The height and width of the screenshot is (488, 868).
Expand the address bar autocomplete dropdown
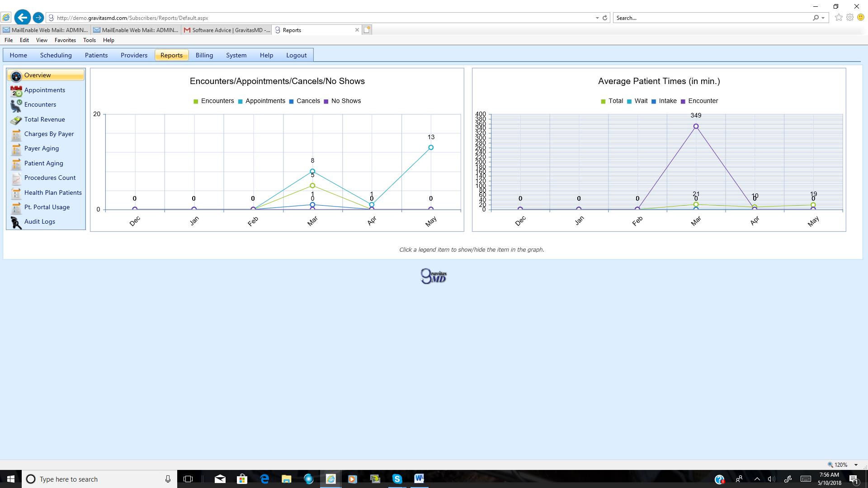coord(597,18)
